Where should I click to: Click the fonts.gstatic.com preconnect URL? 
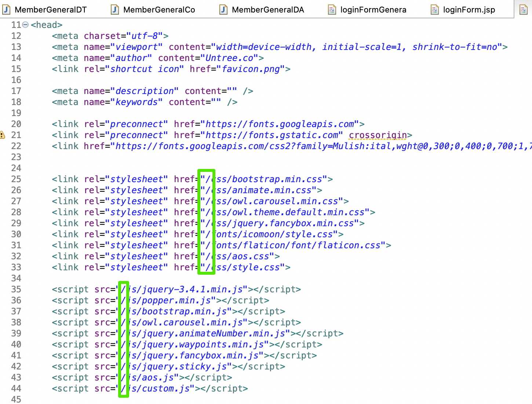pyautogui.click(x=272, y=135)
